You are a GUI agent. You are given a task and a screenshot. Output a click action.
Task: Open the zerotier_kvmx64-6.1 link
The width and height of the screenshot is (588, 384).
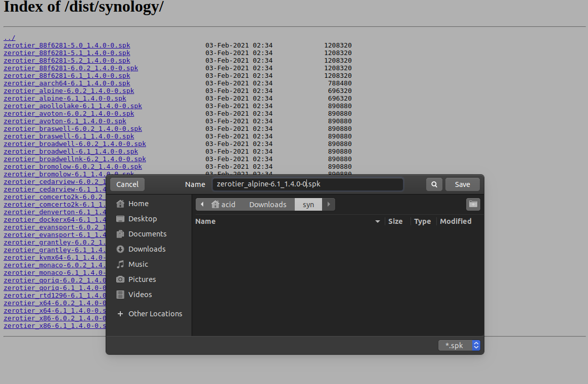pyautogui.click(x=55, y=258)
